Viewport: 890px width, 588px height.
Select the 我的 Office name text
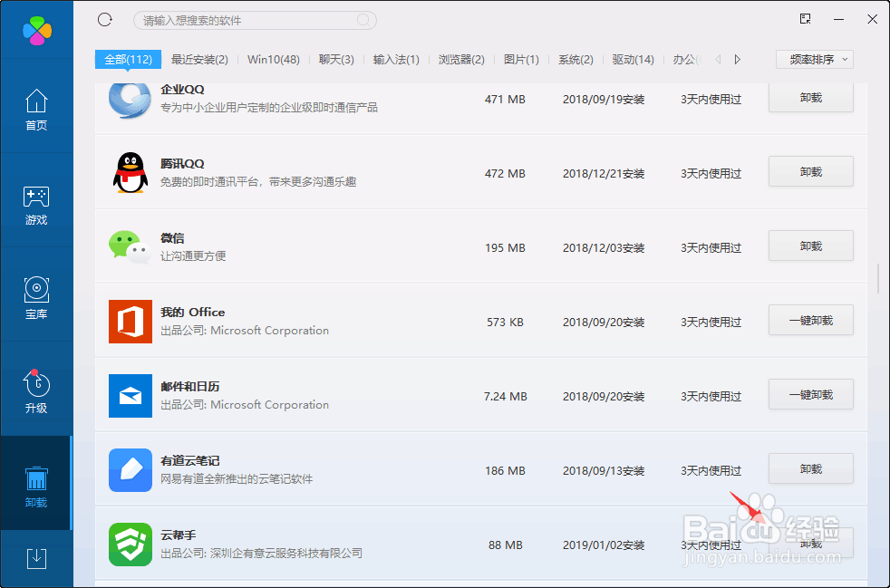[x=192, y=313]
